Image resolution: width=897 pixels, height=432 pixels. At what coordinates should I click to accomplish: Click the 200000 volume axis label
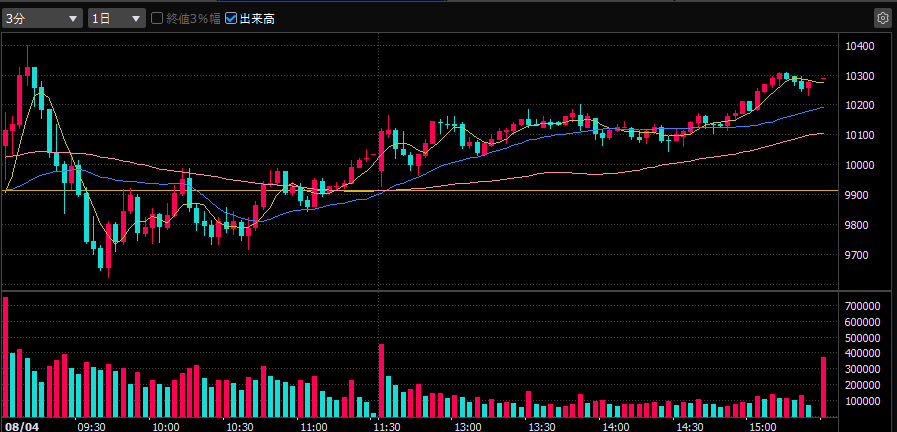(x=862, y=385)
